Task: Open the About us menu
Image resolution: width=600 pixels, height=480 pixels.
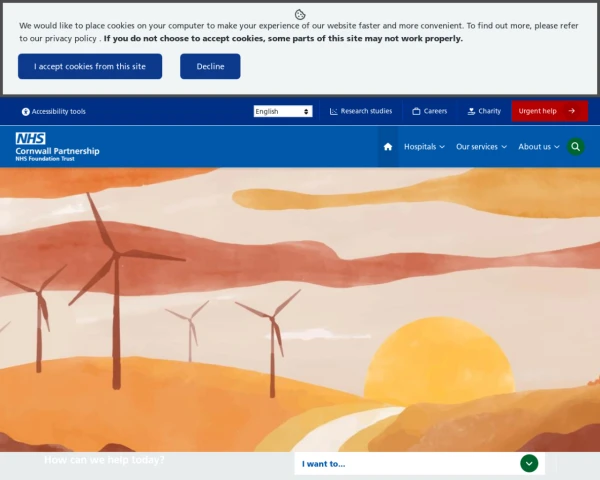Action: click(539, 147)
